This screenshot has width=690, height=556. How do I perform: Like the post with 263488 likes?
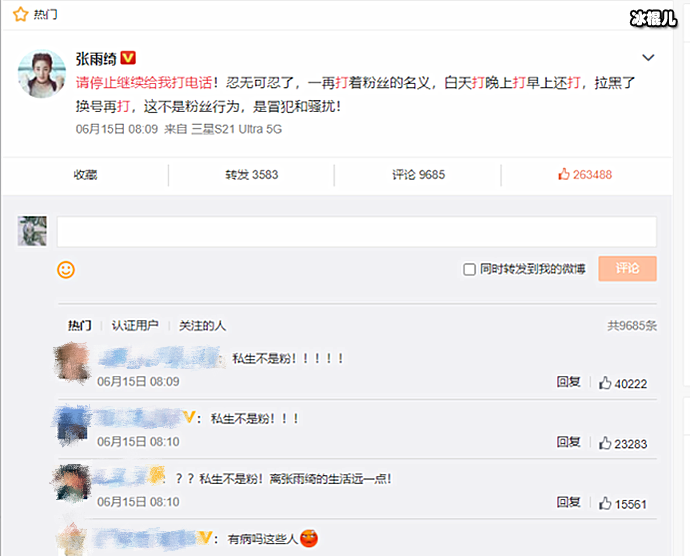585,175
